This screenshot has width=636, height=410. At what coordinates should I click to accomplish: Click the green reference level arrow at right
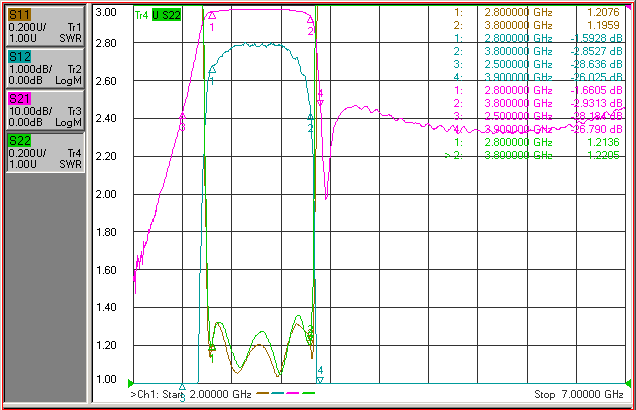tap(628, 383)
